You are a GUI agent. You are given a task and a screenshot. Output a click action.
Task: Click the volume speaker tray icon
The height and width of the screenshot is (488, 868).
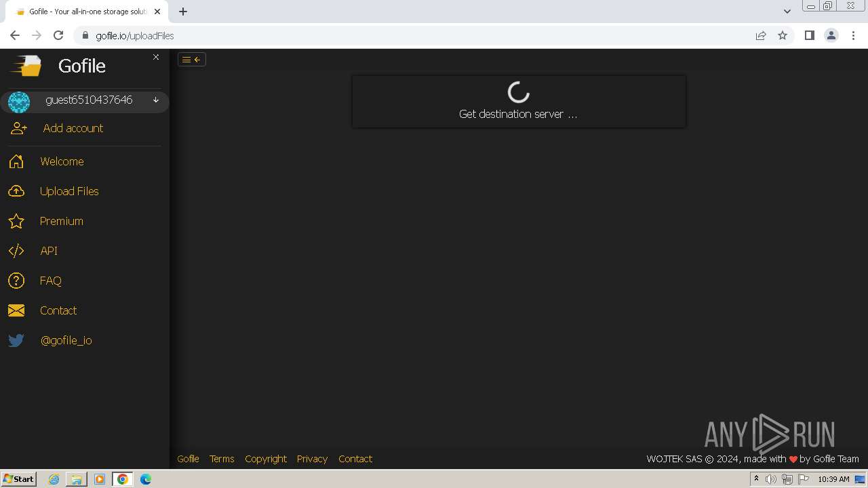(x=770, y=479)
